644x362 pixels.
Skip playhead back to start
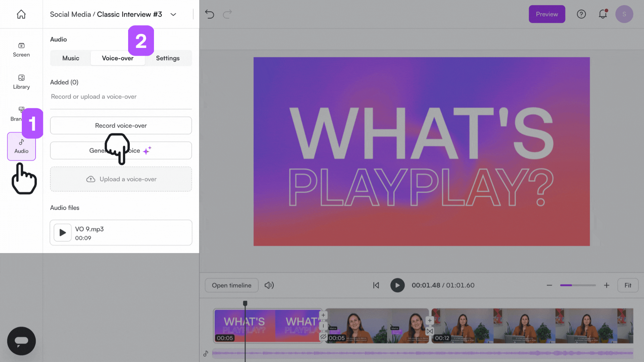(x=376, y=285)
